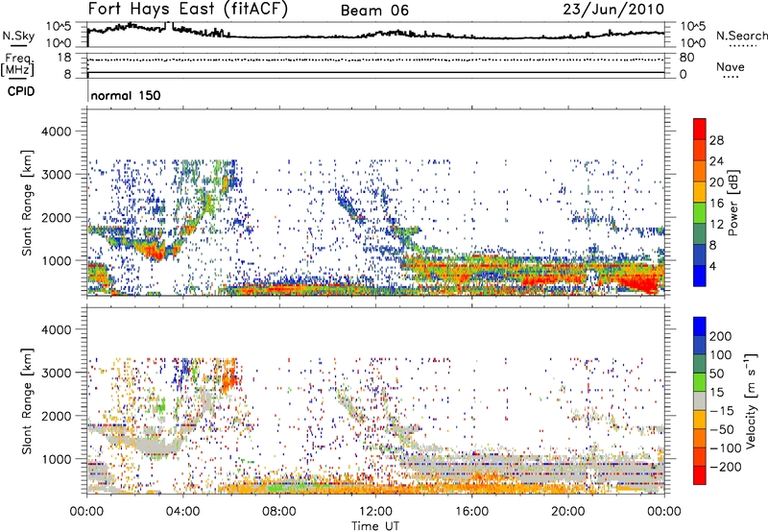768x532 pixels.
Task: Click the blue bottom of the power color bar
Action: 700,276
